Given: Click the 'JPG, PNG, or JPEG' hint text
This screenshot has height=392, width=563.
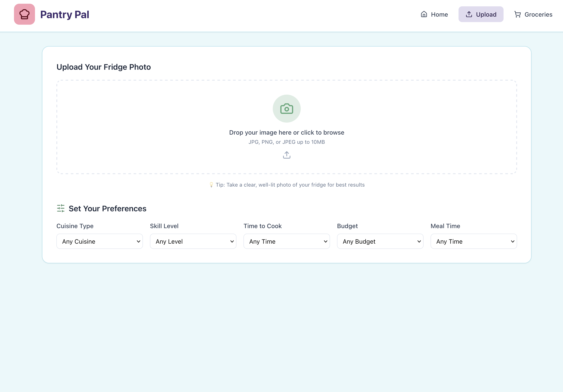Looking at the screenshot, I should (286, 142).
